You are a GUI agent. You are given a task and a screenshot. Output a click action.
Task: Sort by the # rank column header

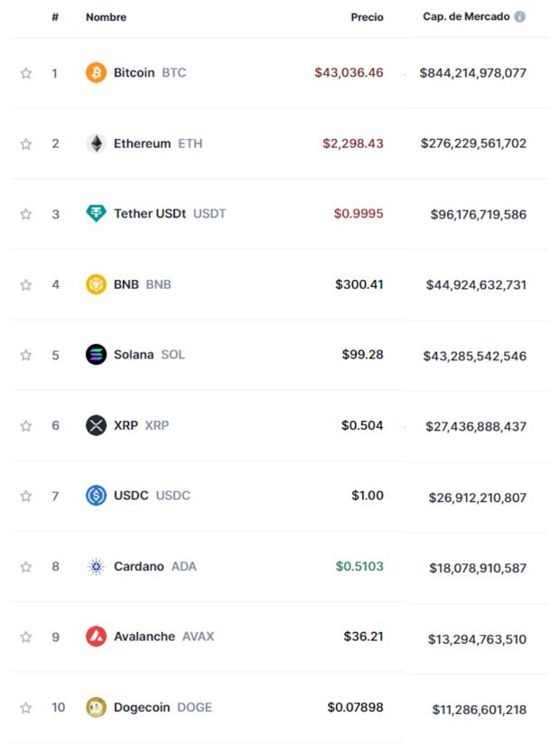pos(55,17)
